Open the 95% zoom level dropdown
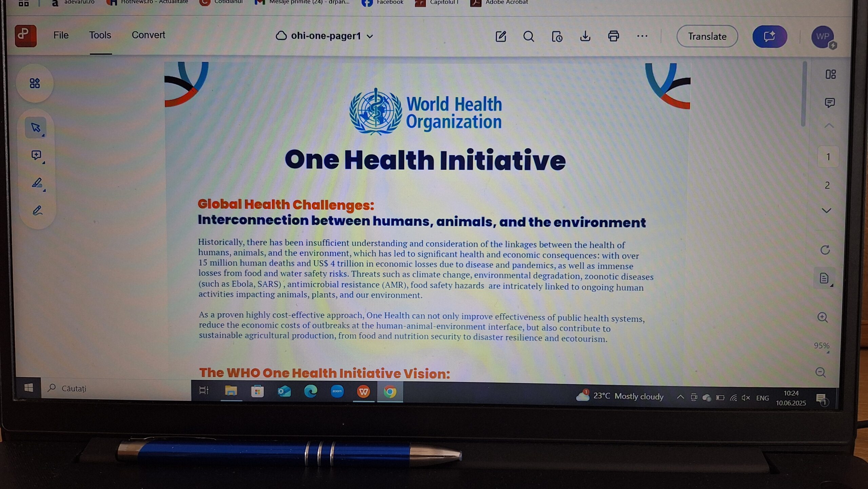Image resolution: width=868 pixels, height=489 pixels. tap(822, 346)
